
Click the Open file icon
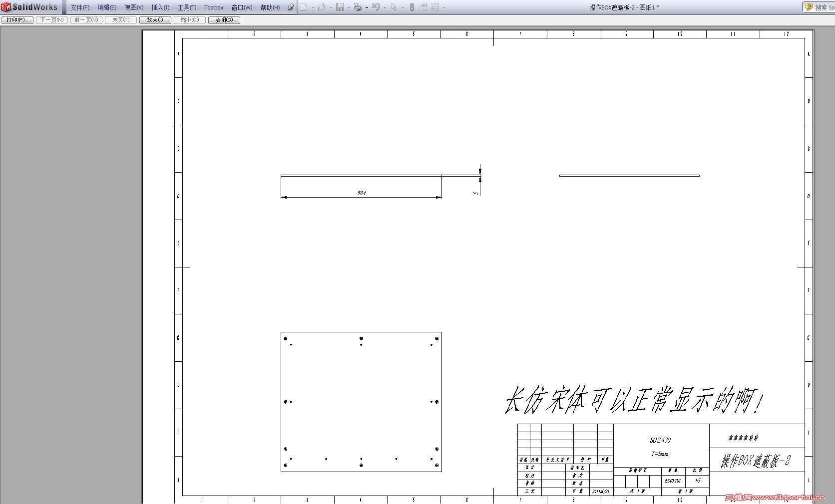(x=322, y=7)
